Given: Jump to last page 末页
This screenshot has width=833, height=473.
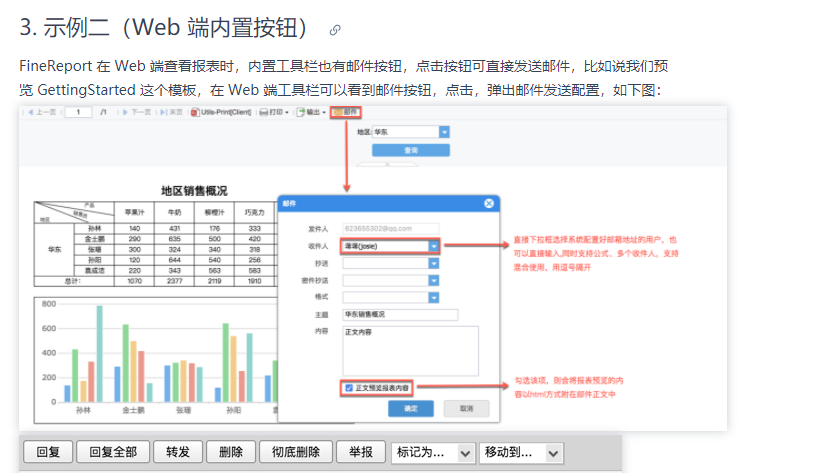Looking at the screenshot, I should point(172,112).
